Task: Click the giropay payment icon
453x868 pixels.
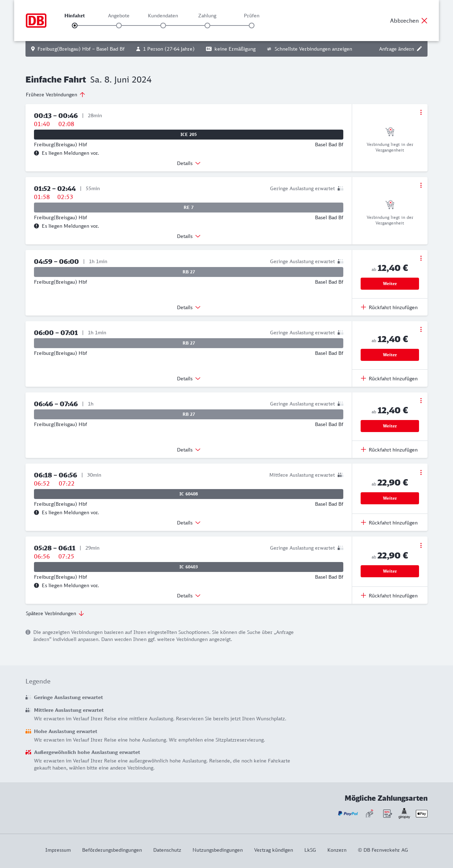Action: click(x=404, y=813)
